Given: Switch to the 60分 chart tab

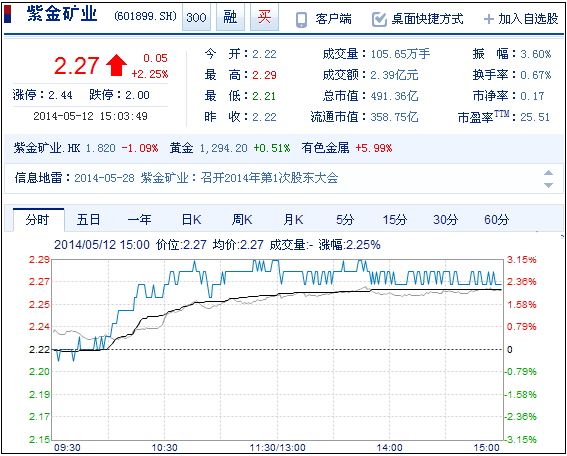Looking at the screenshot, I should (496, 220).
